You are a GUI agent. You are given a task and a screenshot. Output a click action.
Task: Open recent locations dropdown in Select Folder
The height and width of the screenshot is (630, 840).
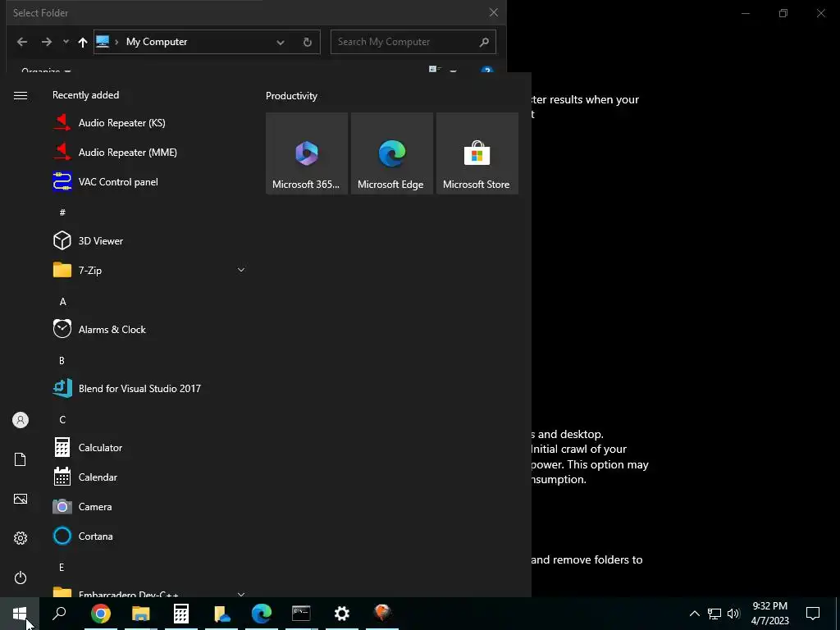point(66,42)
